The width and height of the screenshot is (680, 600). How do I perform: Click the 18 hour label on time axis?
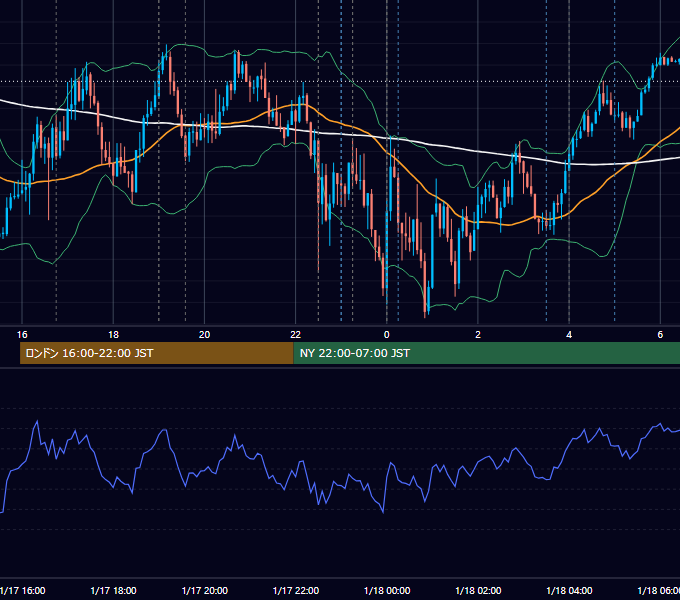coord(113,335)
